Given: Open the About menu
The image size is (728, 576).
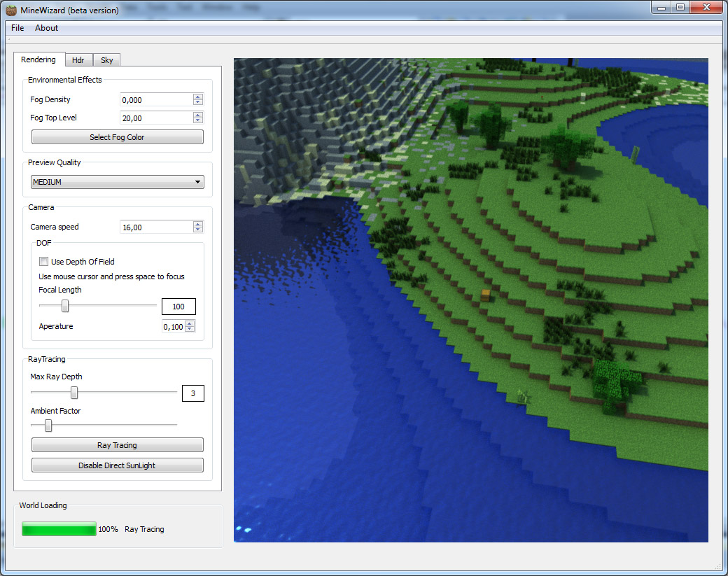Looking at the screenshot, I should pos(46,28).
